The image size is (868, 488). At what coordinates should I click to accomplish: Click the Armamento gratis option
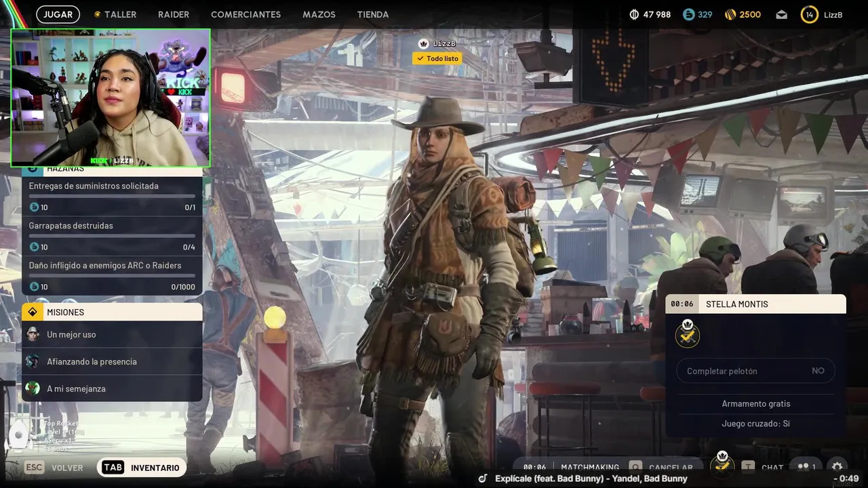pyautogui.click(x=756, y=403)
